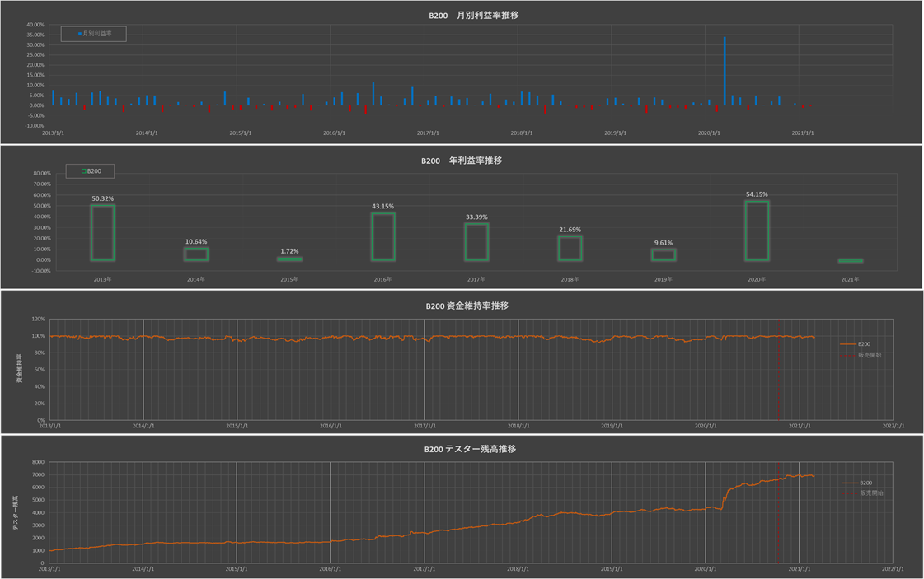924x579 pixels.
Task: Select the 2020年 bar in the yearly chart
Action: 757,231
